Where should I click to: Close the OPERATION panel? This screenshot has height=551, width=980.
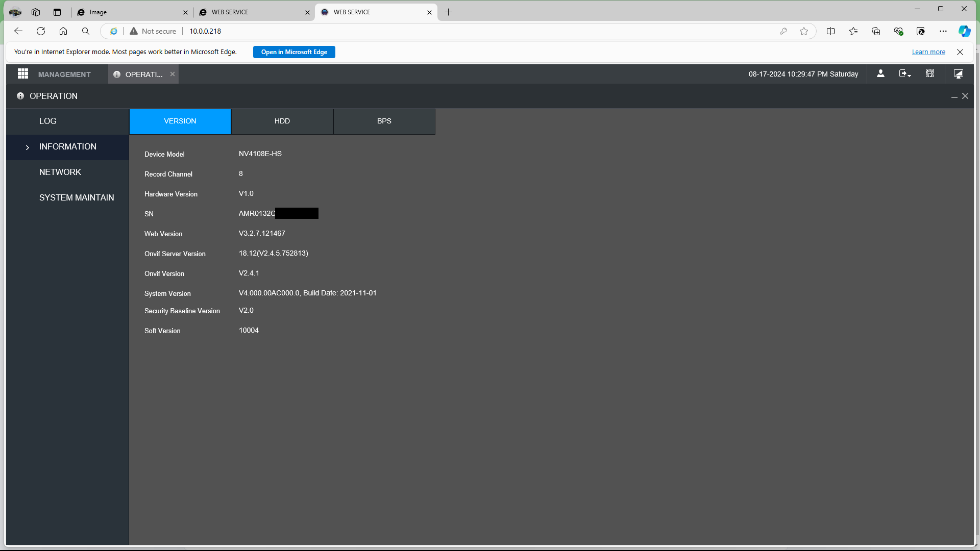(965, 96)
